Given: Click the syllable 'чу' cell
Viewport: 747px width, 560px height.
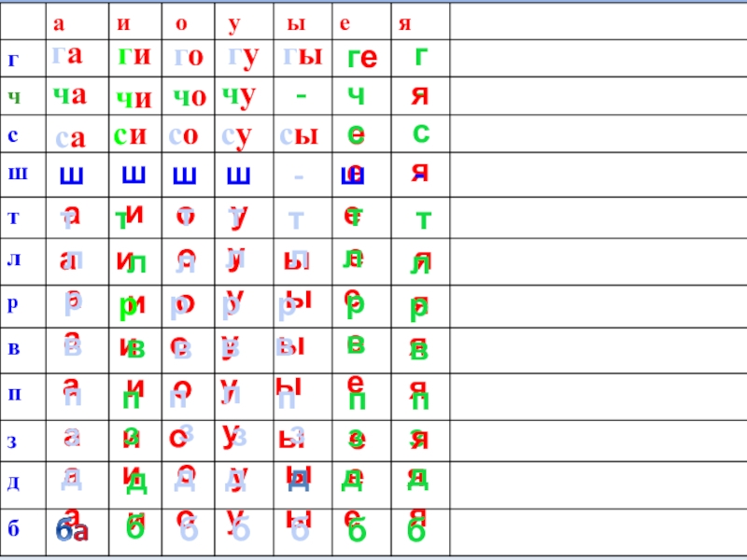Looking at the screenshot, I should click(x=239, y=98).
